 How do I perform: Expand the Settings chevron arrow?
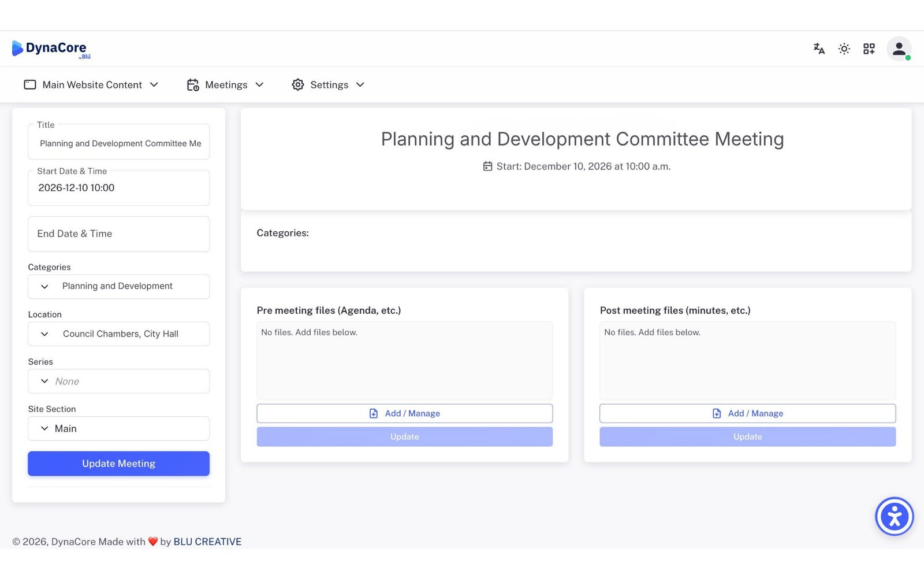click(360, 85)
